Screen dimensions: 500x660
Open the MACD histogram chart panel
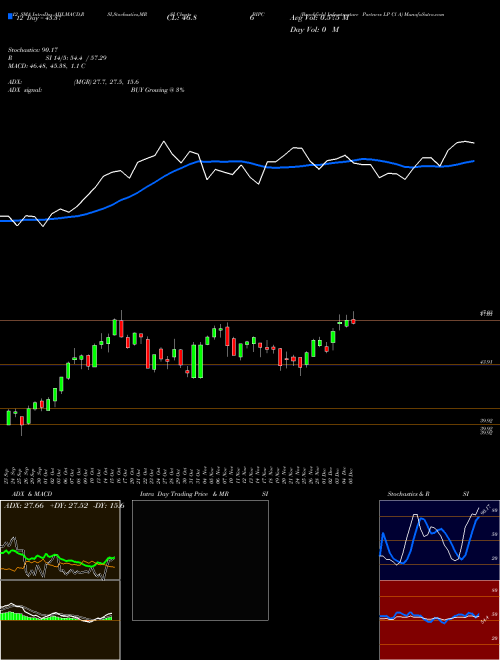[x=60, y=620]
